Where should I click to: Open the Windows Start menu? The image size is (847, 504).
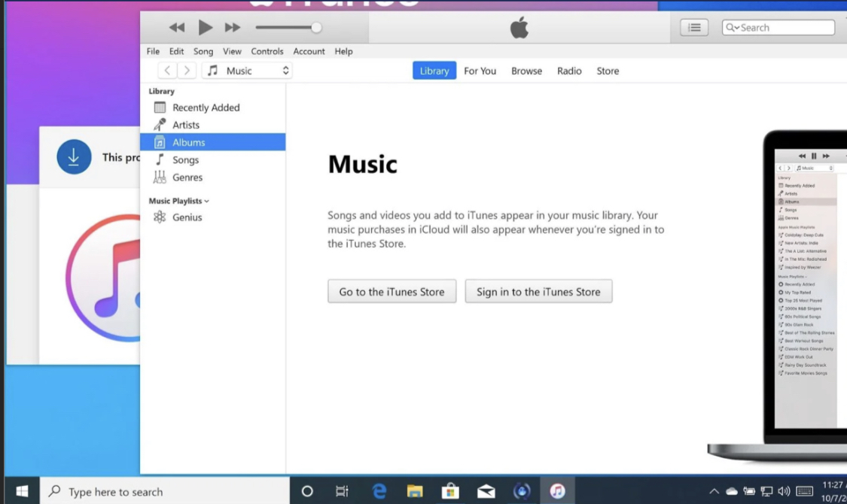point(22,491)
